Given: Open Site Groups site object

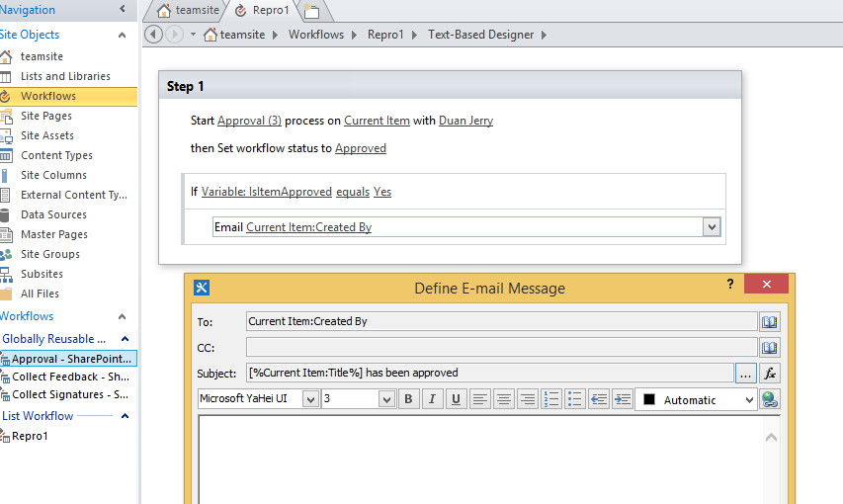Looking at the screenshot, I should click(x=50, y=254).
